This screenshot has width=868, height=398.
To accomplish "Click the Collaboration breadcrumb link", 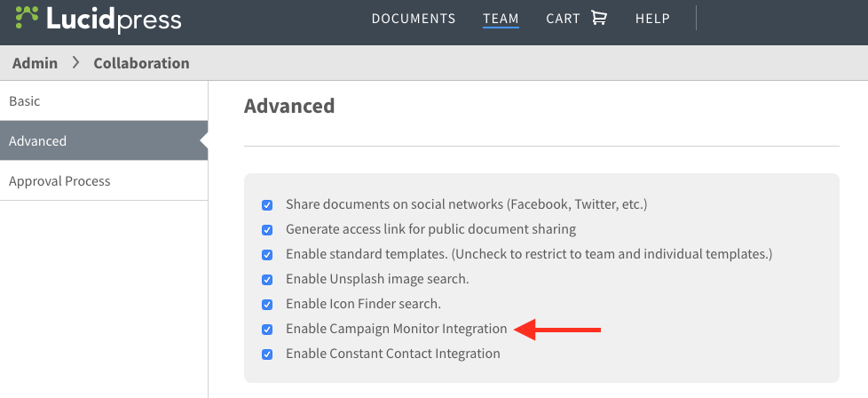I will tap(141, 63).
